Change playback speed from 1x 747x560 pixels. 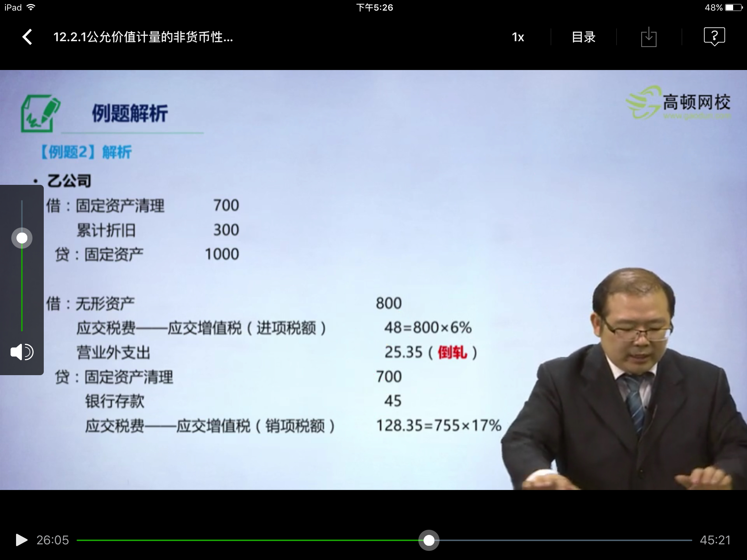click(518, 37)
